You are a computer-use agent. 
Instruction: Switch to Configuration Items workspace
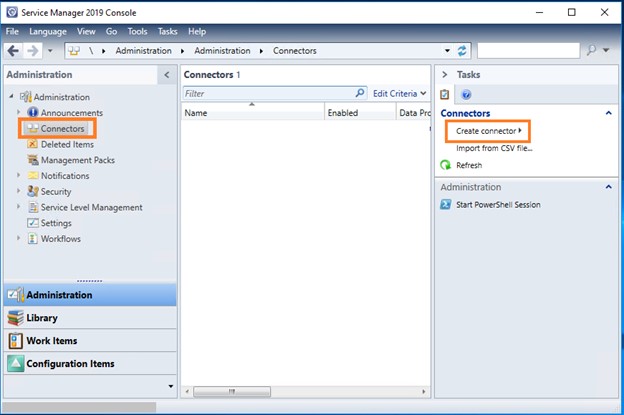click(90, 364)
